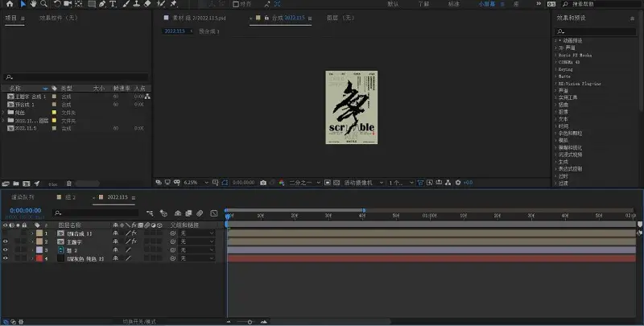Click the new composition icon in Project panel
Screen dimensions: 644x326
27,184
